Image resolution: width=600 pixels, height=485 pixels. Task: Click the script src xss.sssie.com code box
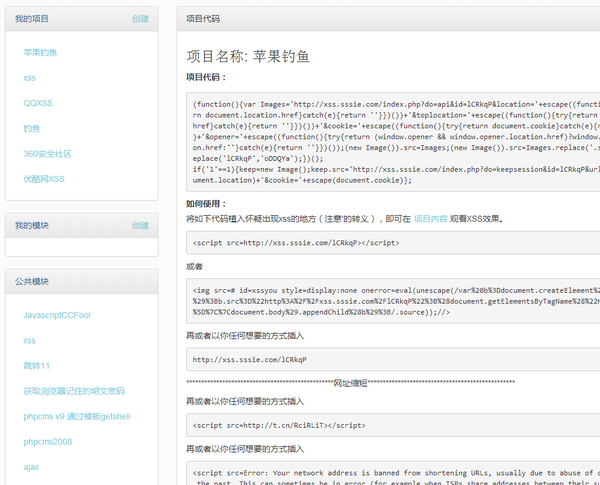(393, 242)
